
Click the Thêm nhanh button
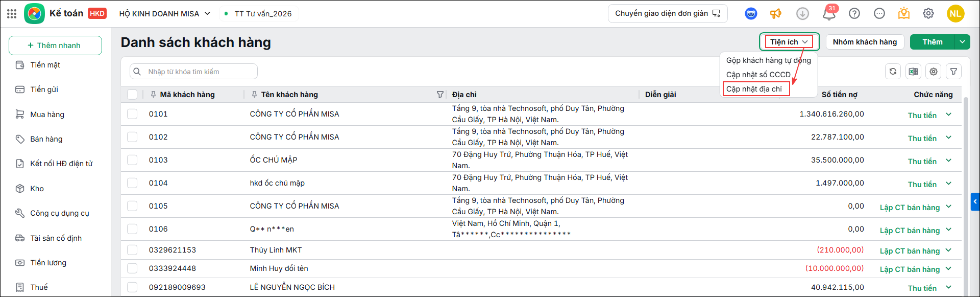(x=55, y=45)
